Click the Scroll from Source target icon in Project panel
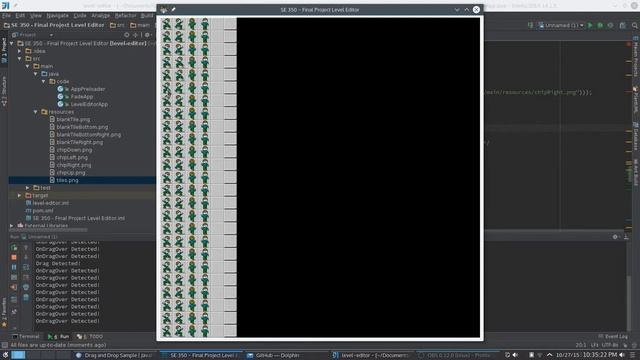This screenshot has width=640, height=360. point(127,35)
